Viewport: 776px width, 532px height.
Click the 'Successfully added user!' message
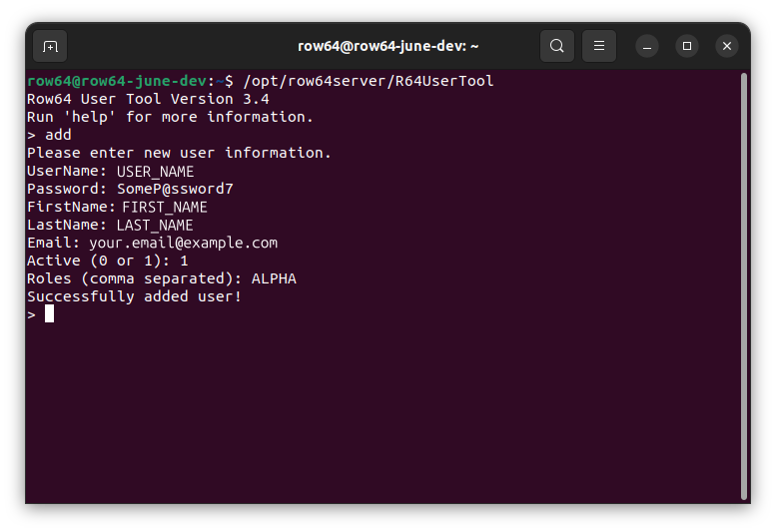pos(134,296)
